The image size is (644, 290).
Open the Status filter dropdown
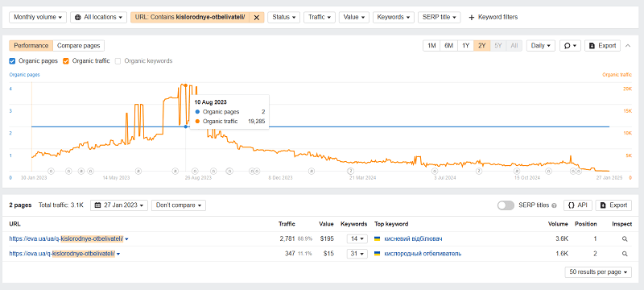coord(284,17)
